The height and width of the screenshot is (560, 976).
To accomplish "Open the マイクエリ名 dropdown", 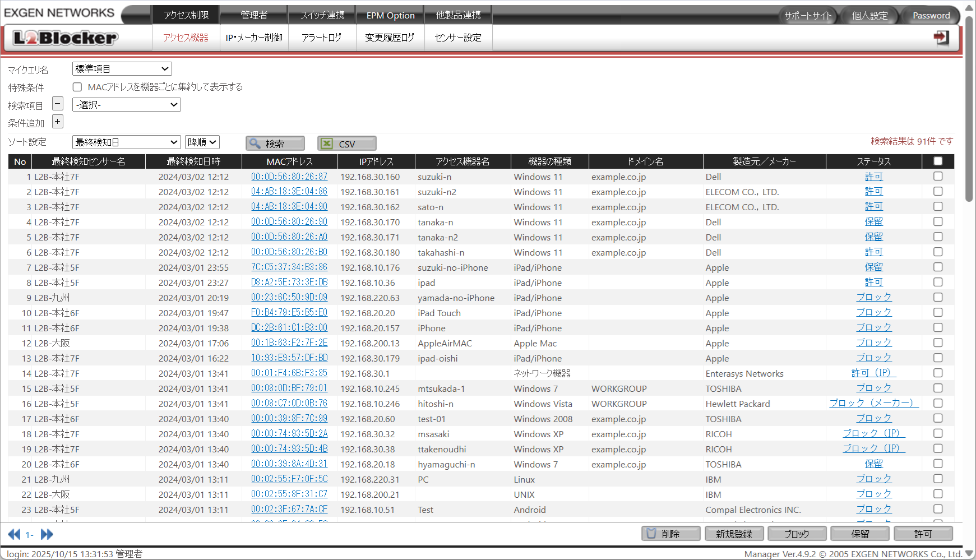I will point(121,68).
